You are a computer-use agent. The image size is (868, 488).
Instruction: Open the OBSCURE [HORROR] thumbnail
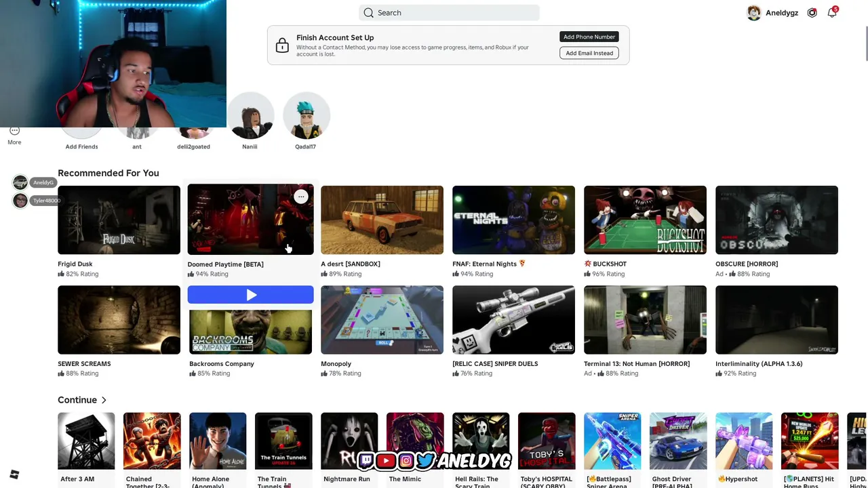(x=776, y=220)
